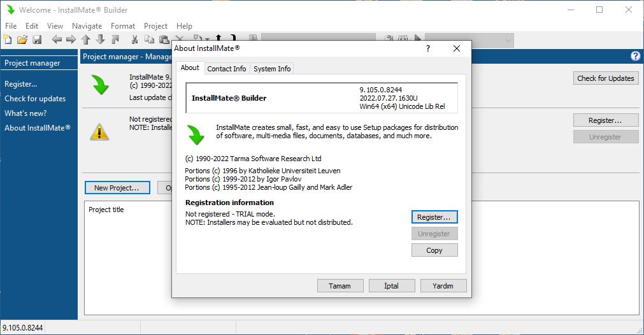644x335 pixels.
Task: Open the Navigate menu
Action: pyautogui.click(x=87, y=26)
